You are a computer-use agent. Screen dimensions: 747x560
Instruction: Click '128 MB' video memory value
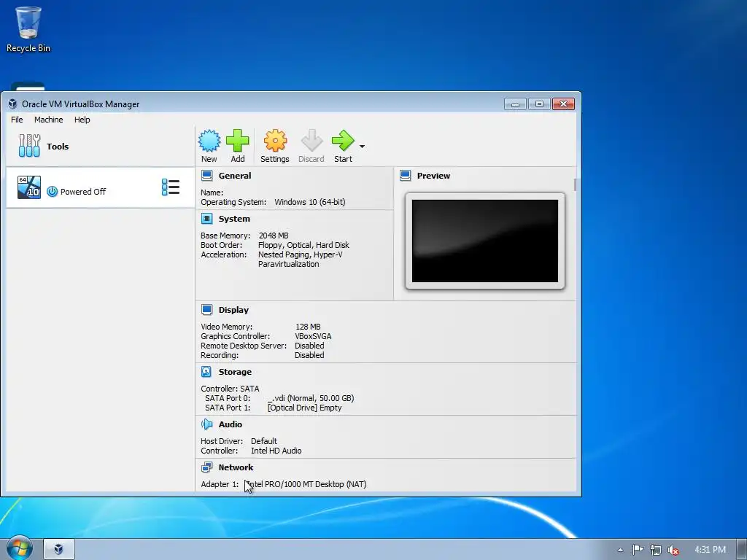(x=308, y=327)
